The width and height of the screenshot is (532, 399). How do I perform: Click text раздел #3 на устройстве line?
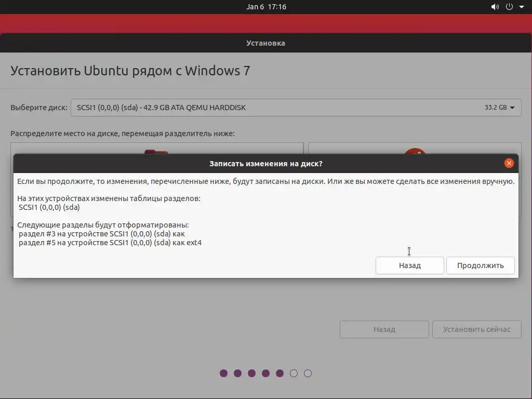coord(101,234)
